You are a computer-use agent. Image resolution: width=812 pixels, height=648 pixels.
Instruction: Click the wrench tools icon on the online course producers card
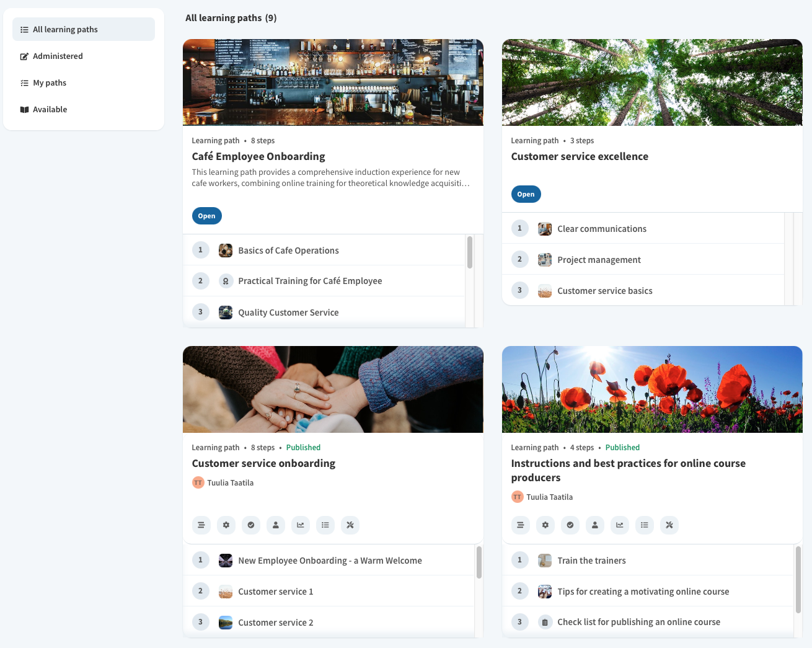[x=669, y=525]
